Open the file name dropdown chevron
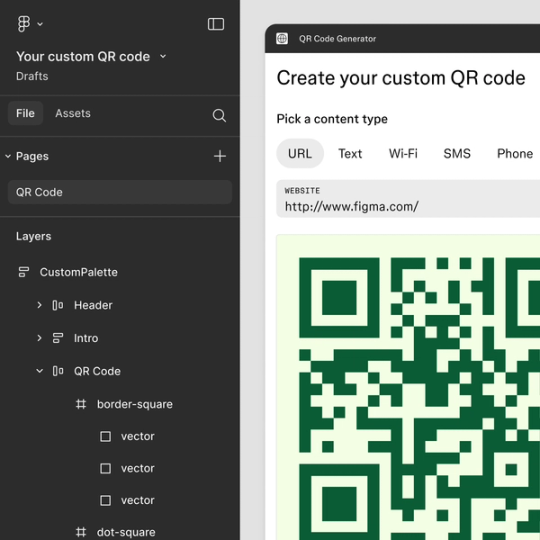 (x=163, y=56)
